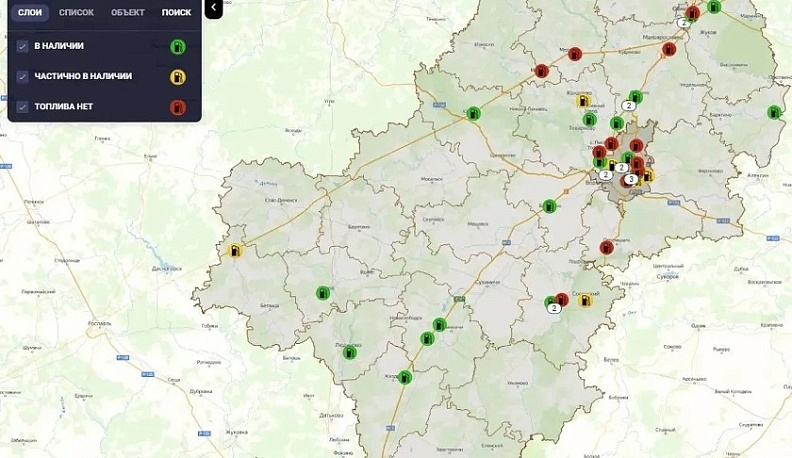The image size is (792, 458).
Task: Click the Мосальск town label
Action: 431,179
